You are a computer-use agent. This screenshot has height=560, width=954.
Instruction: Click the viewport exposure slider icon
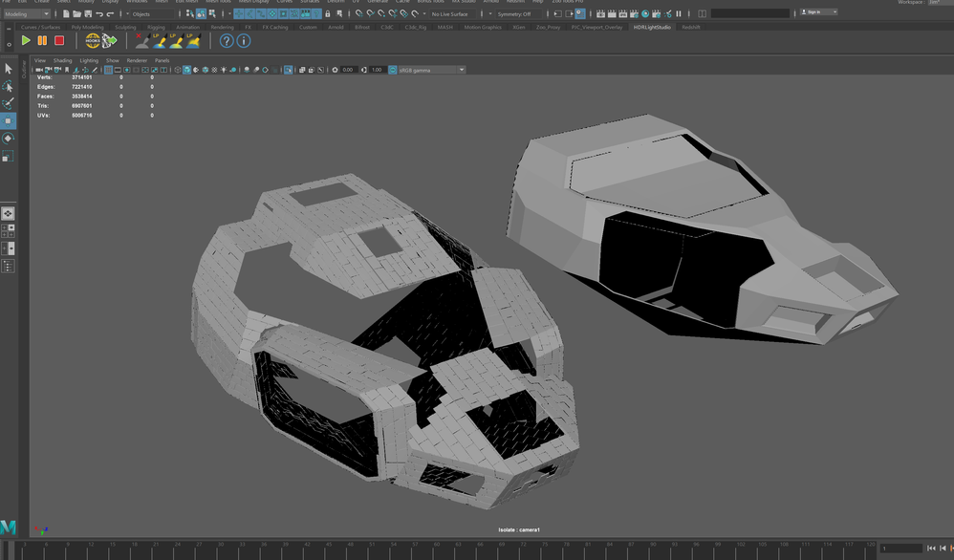[335, 70]
